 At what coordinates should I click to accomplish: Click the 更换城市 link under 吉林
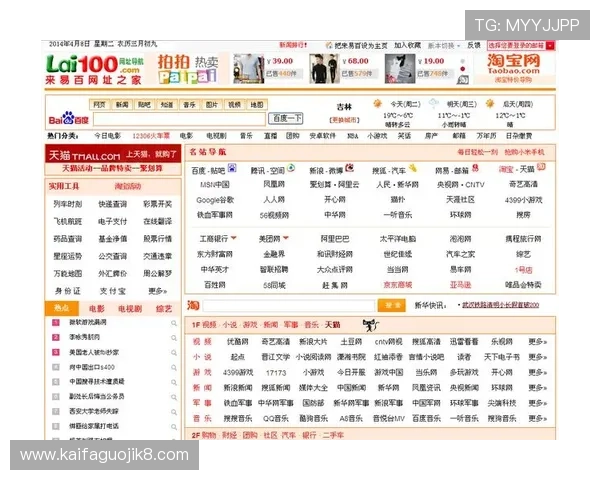point(344,120)
